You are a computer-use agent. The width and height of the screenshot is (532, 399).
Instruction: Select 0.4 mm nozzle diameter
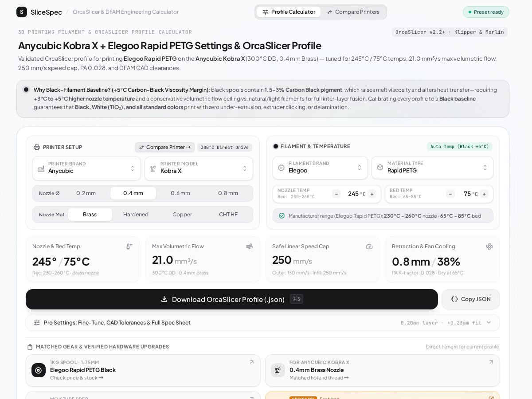point(133,193)
